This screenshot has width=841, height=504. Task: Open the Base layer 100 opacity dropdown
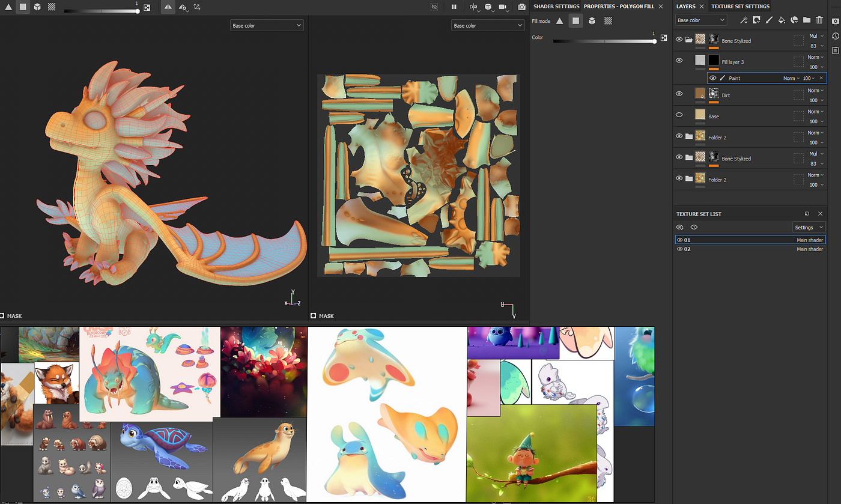(816, 121)
